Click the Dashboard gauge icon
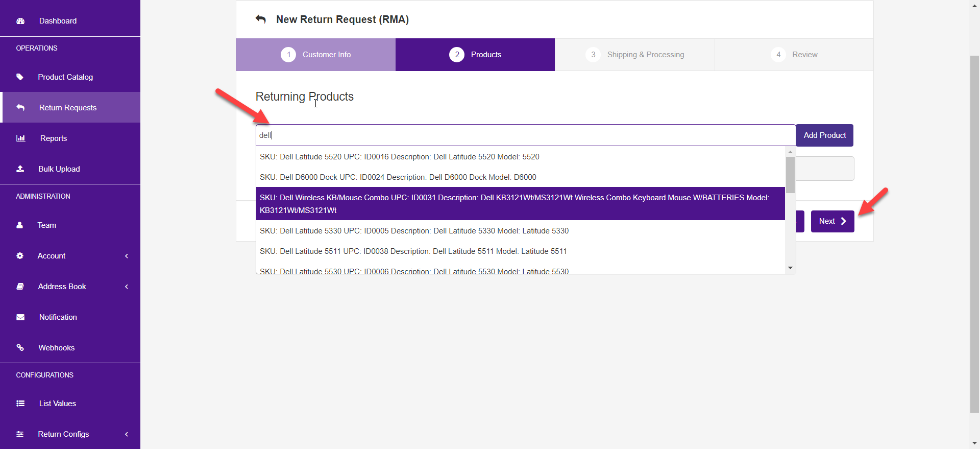 click(x=20, y=21)
